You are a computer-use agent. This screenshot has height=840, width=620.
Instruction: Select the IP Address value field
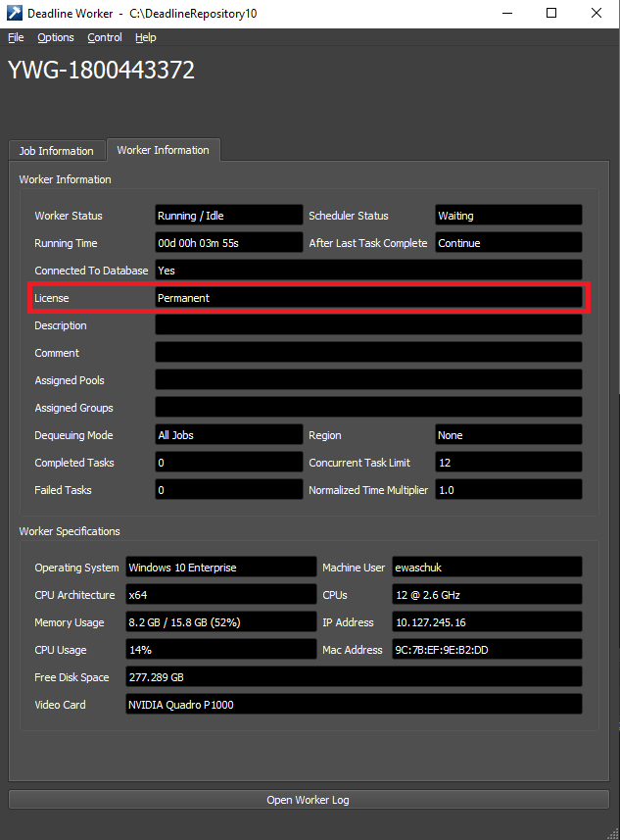(x=487, y=622)
